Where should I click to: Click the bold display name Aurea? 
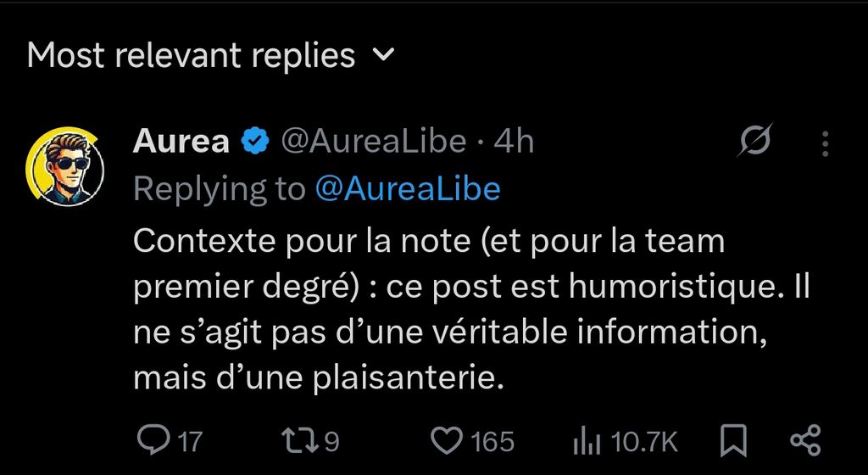181,142
